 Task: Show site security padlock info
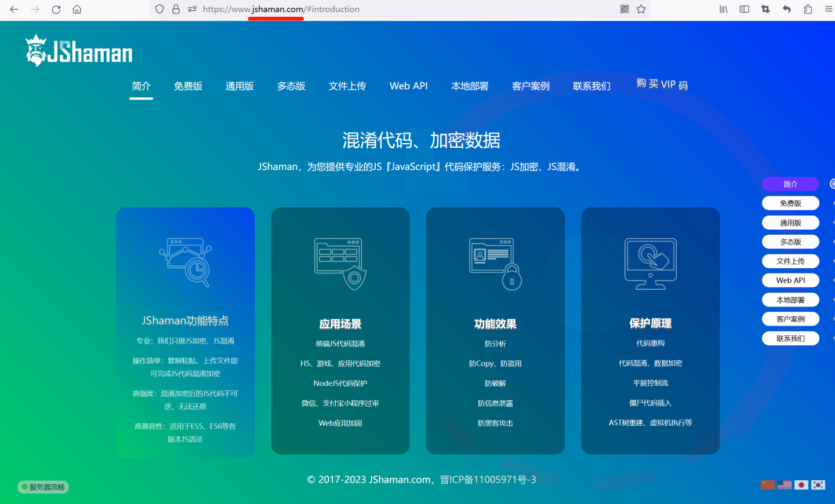coord(176,9)
